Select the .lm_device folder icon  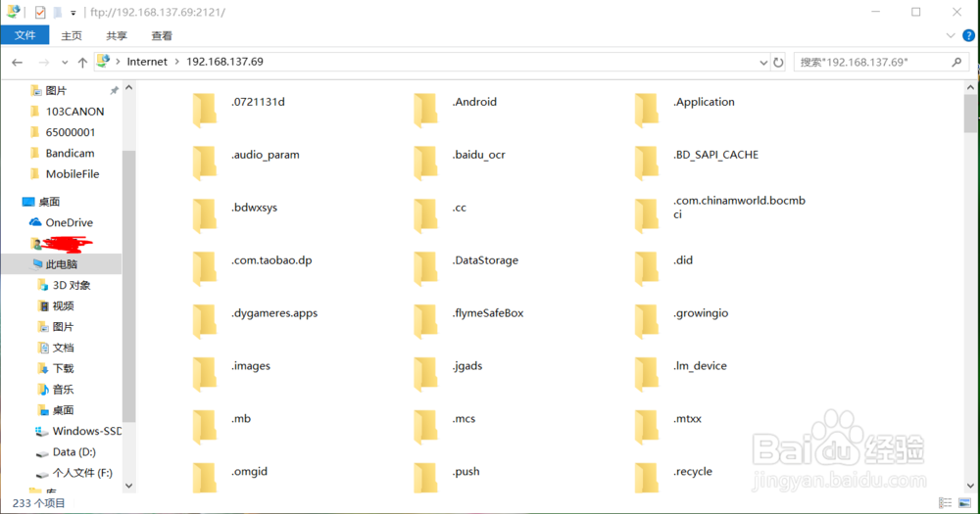click(x=646, y=374)
